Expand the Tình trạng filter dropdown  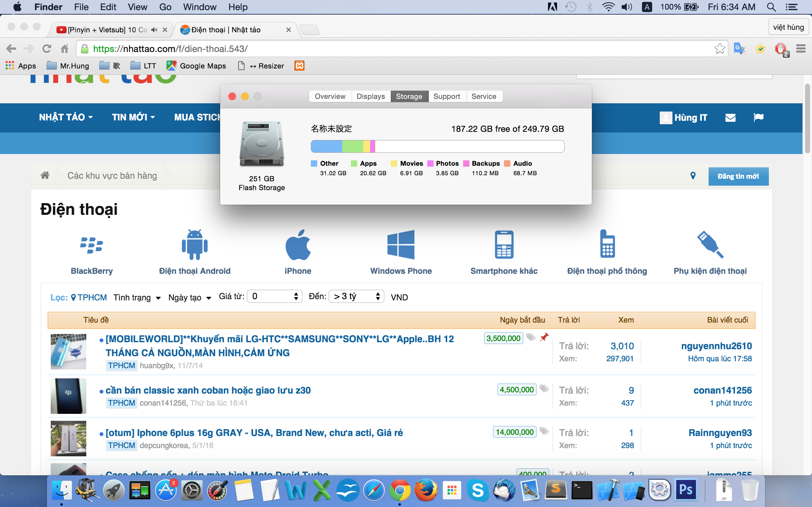click(x=137, y=298)
